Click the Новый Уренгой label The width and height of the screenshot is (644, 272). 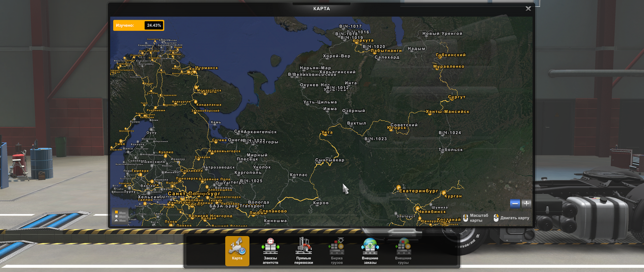click(442, 34)
